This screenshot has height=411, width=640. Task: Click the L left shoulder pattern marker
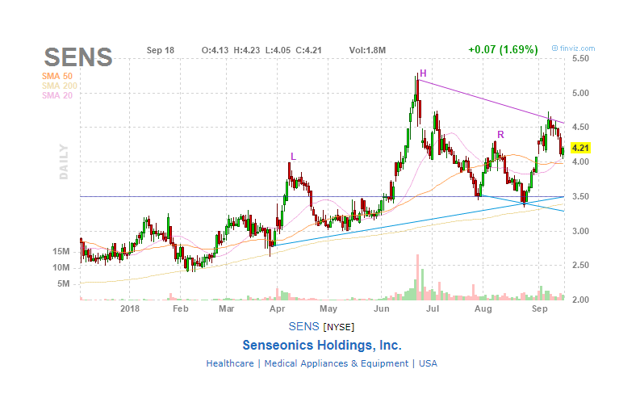(293, 156)
